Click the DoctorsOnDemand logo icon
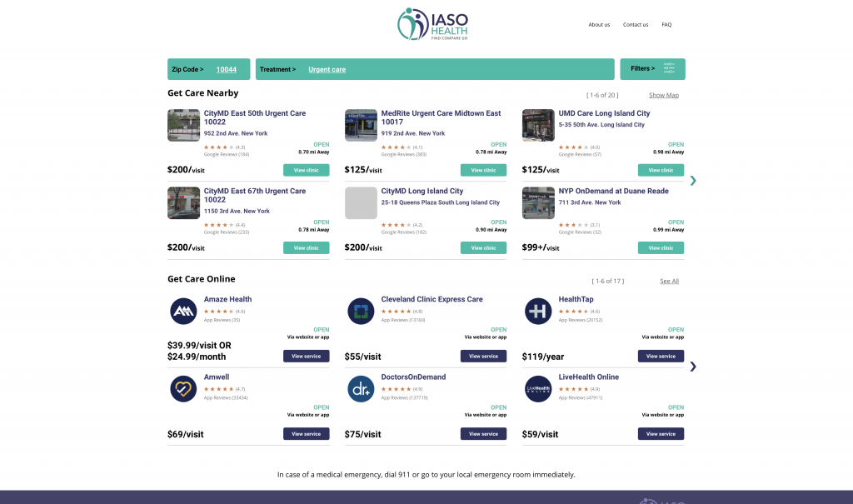The width and height of the screenshot is (853, 504). point(361,389)
